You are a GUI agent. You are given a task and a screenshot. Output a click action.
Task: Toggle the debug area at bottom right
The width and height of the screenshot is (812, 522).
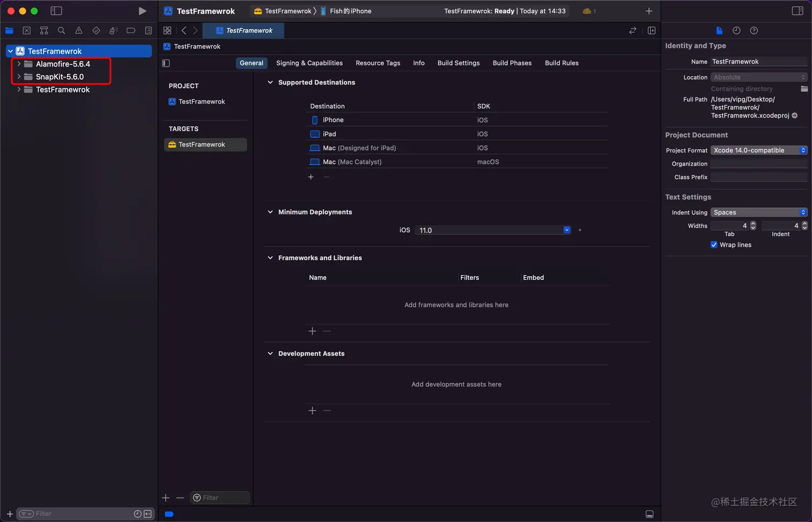pyautogui.click(x=649, y=514)
